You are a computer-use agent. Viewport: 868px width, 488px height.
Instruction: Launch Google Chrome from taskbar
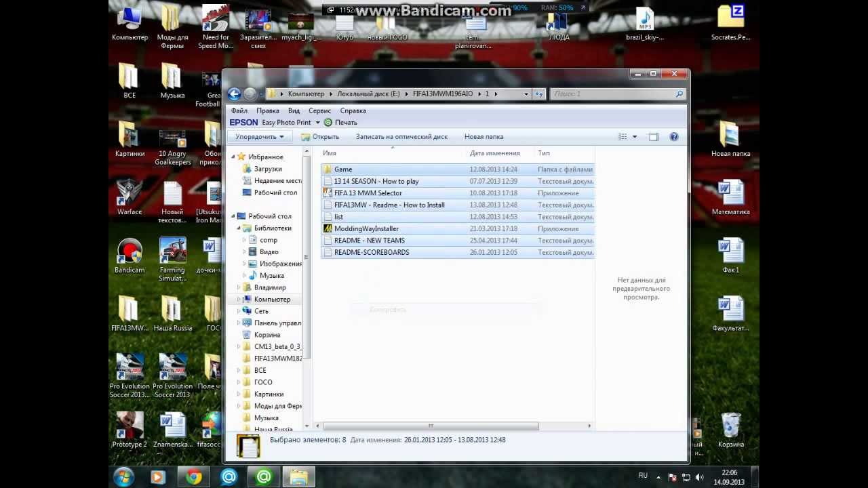193,477
